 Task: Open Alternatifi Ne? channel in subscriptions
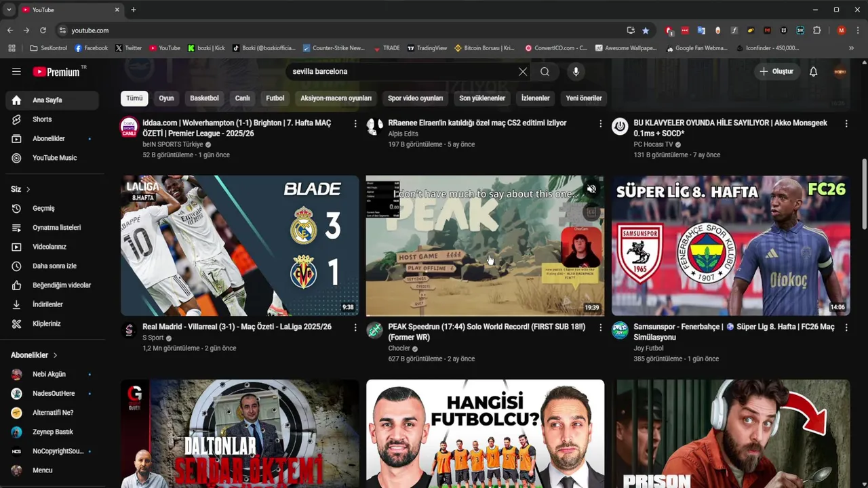pos(52,413)
